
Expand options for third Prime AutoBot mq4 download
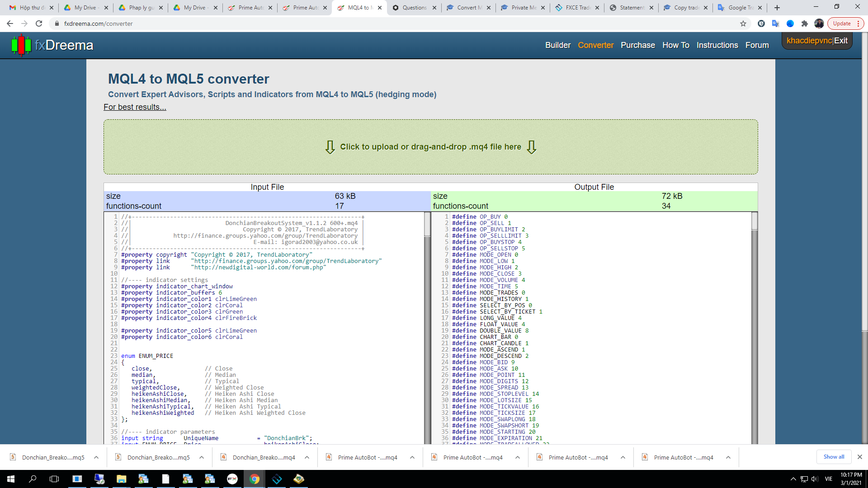click(623, 457)
